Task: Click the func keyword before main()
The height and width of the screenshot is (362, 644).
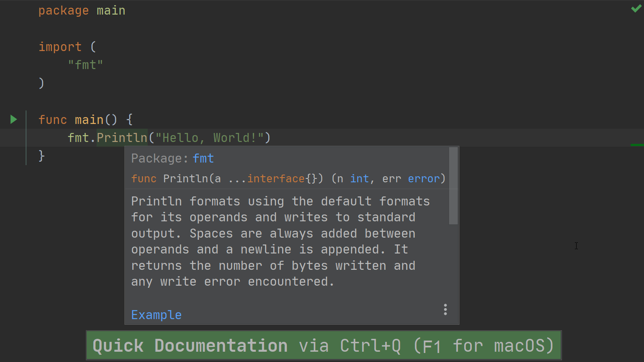Action: [x=52, y=119]
